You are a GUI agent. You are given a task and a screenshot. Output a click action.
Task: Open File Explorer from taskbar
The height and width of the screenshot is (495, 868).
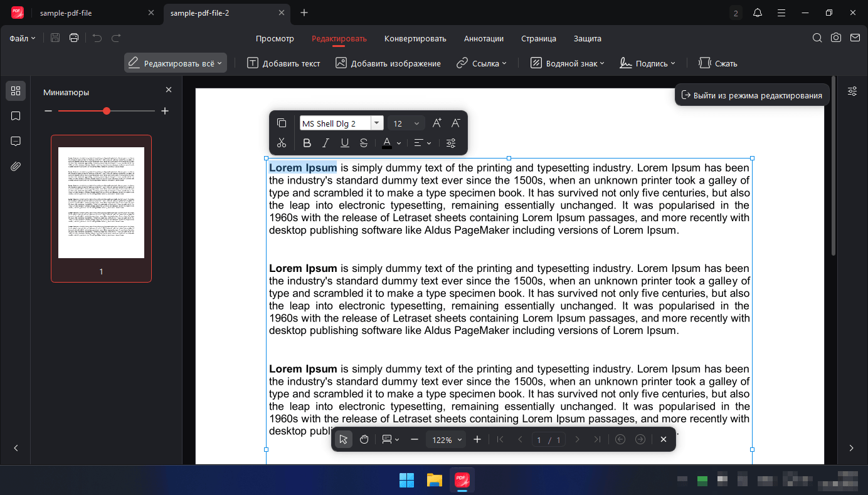(435, 481)
